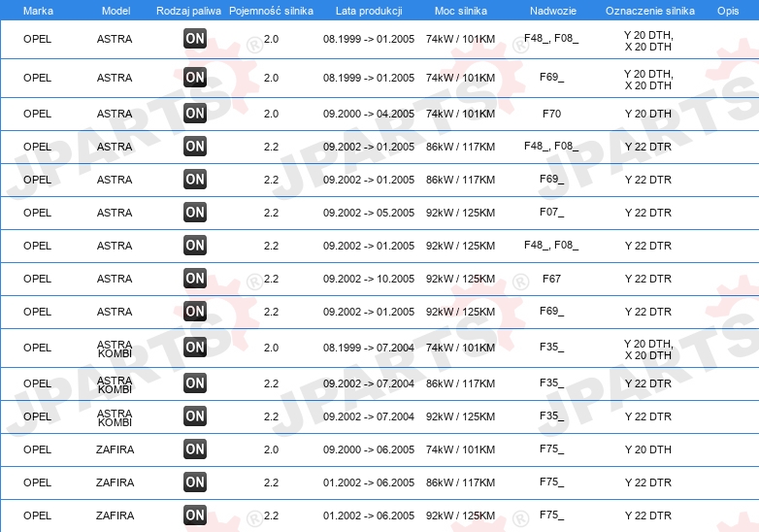
Task: Click the F67 body code cell
Action: [x=551, y=279]
